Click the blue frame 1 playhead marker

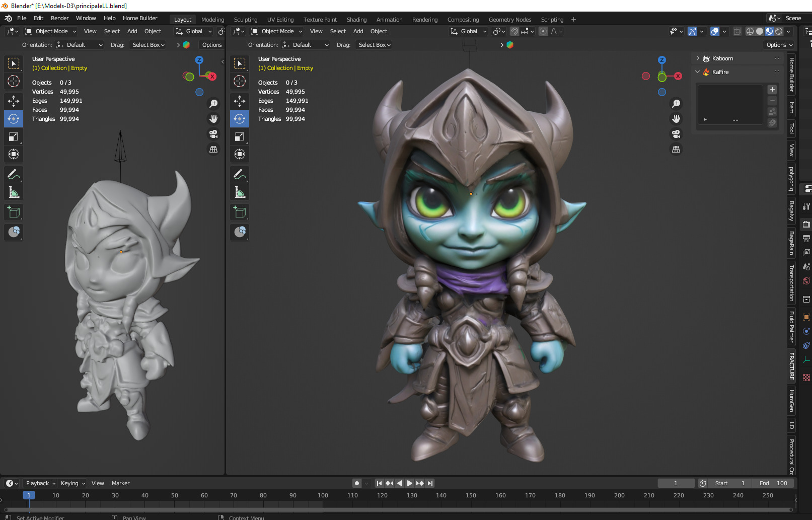(x=29, y=495)
